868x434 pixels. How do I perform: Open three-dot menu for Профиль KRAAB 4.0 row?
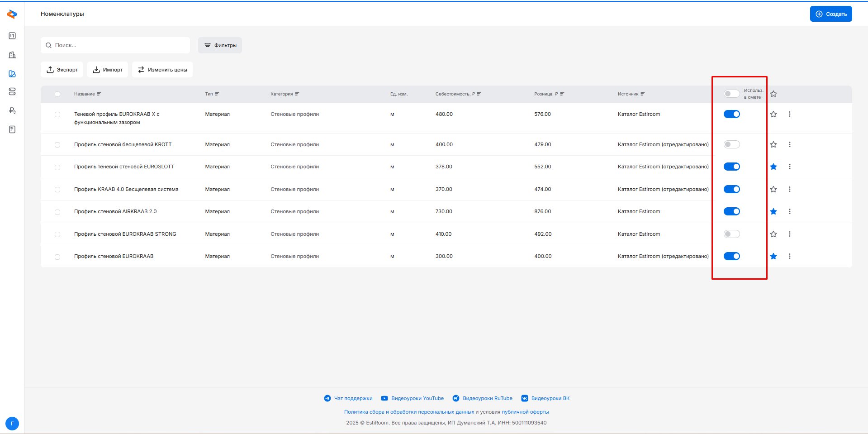pyautogui.click(x=790, y=189)
